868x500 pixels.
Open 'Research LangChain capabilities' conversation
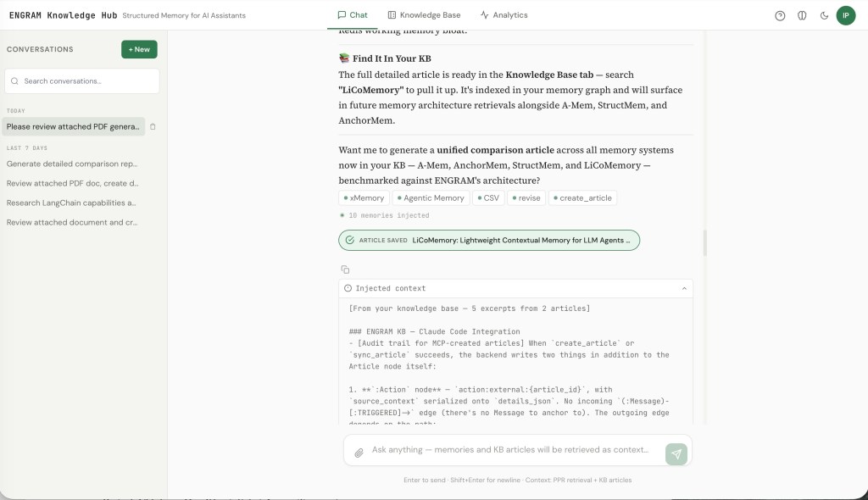tap(71, 203)
